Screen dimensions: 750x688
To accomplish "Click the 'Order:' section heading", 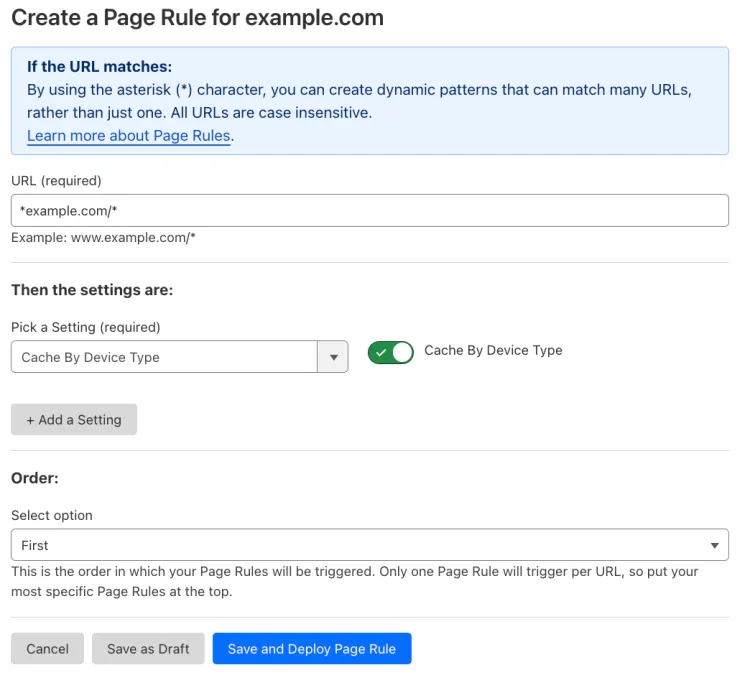I will (35, 478).
